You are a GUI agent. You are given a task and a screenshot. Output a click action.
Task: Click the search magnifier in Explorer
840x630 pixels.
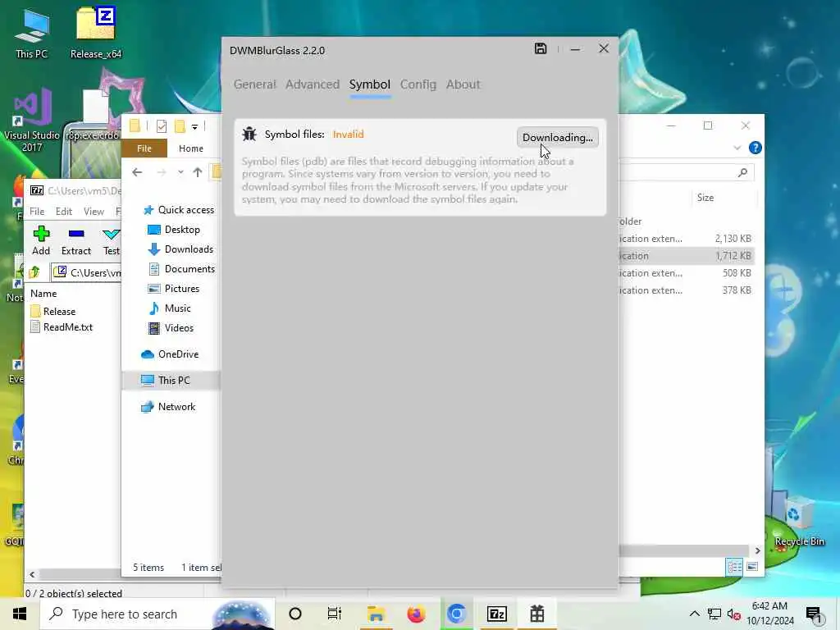(x=742, y=172)
